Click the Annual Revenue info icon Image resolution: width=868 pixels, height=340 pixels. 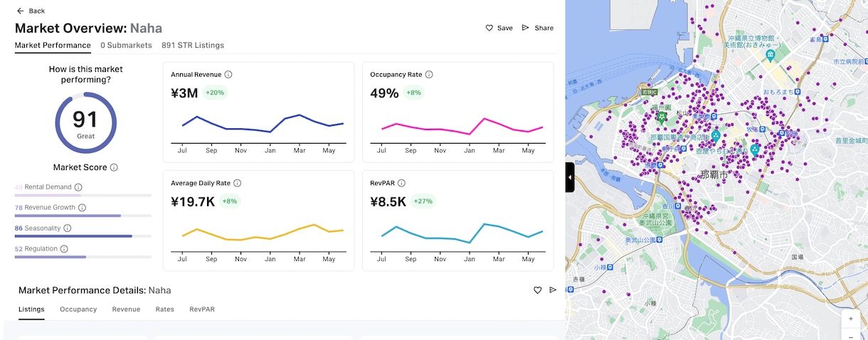coord(228,75)
